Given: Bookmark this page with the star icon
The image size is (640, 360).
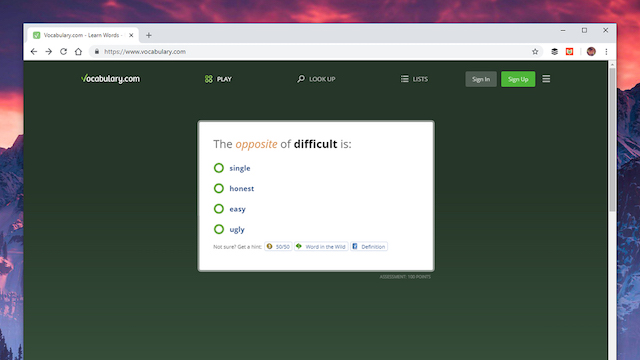Looking at the screenshot, I should click(x=535, y=52).
